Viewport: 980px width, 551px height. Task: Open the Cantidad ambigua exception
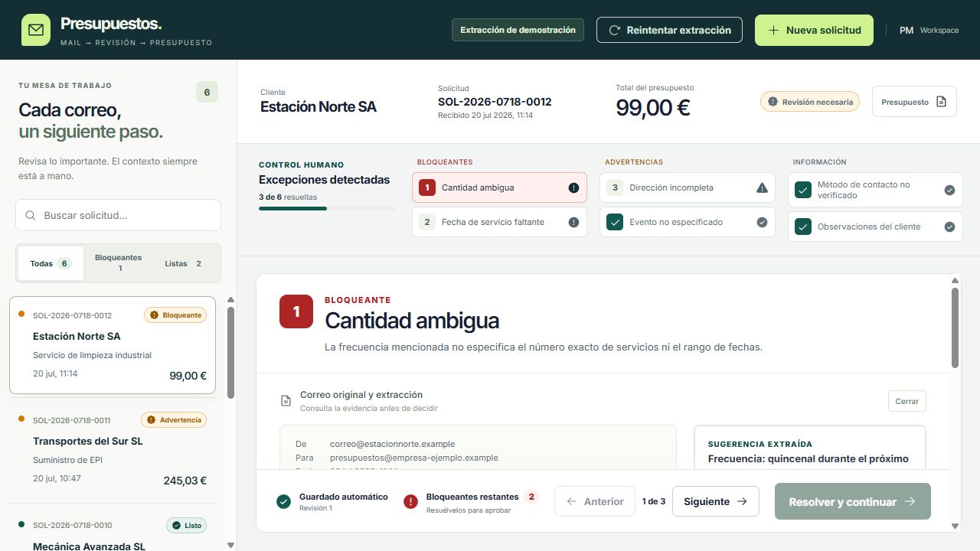click(x=499, y=187)
